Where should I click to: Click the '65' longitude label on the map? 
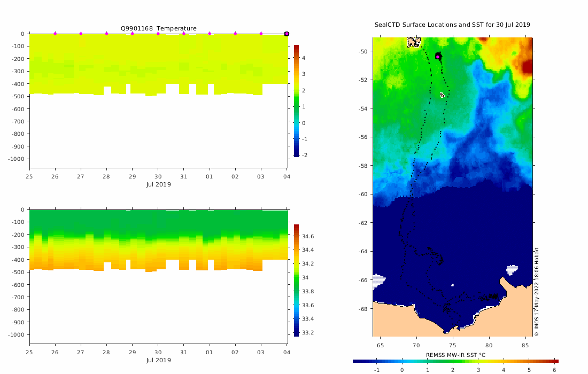click(x=380, y=346)
